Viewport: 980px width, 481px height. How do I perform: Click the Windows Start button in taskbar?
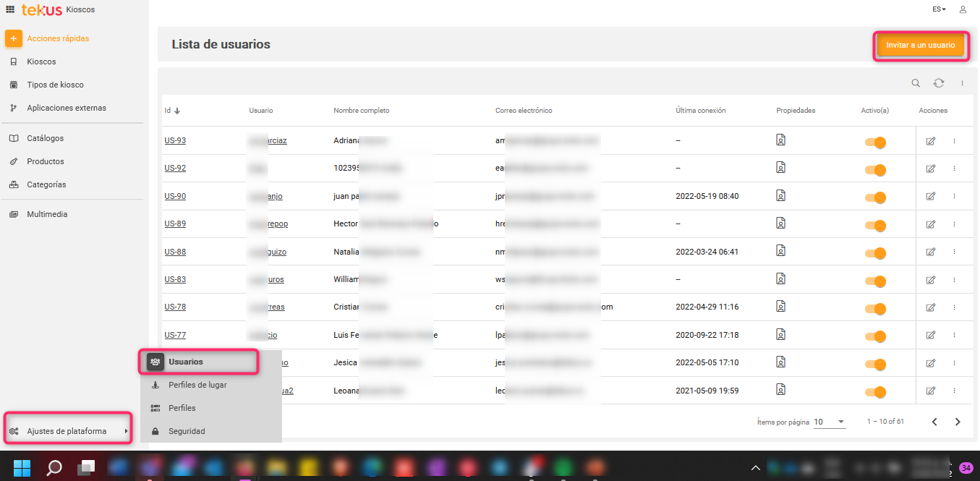(22, 467)
